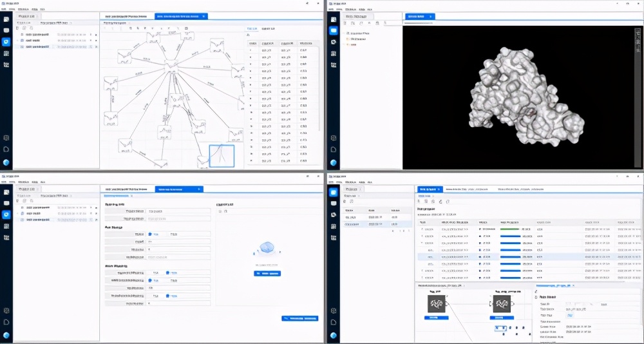The height and width of the screenshot is (344, 644).
Task: Bottom-left window: open the highlighted blue sidebar icon
Action: (x=6, y=214)
